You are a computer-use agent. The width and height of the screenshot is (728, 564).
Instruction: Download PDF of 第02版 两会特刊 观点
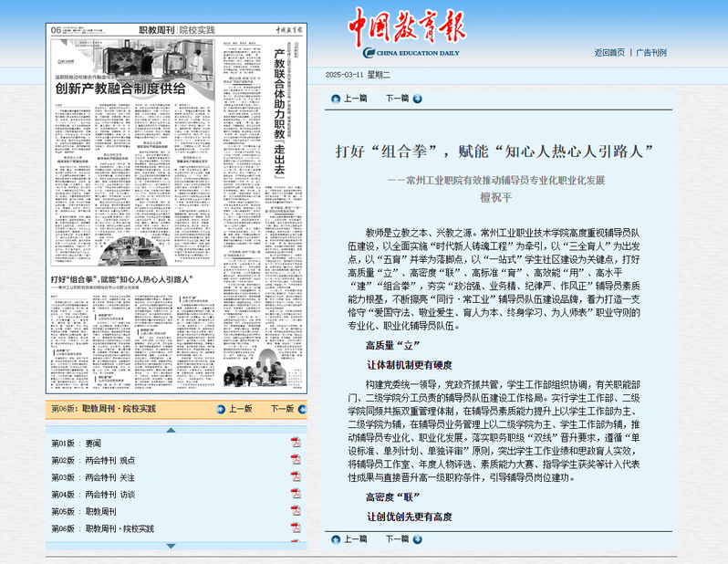296,460
